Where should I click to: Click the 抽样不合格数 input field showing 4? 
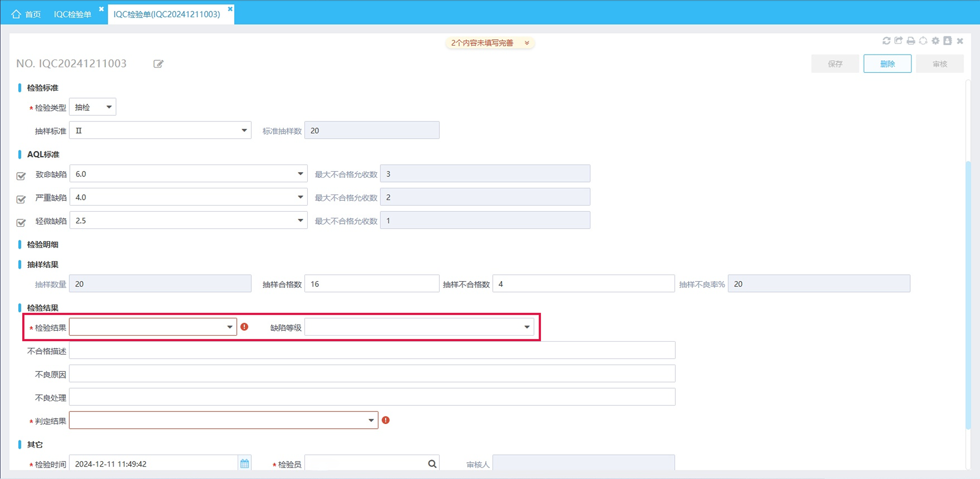click(x=584, y=284)
